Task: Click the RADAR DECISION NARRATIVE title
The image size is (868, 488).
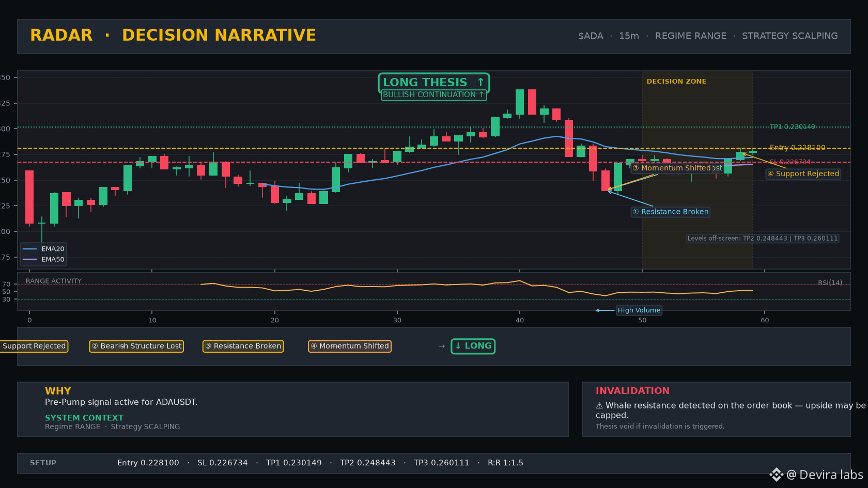Action: 173,35
